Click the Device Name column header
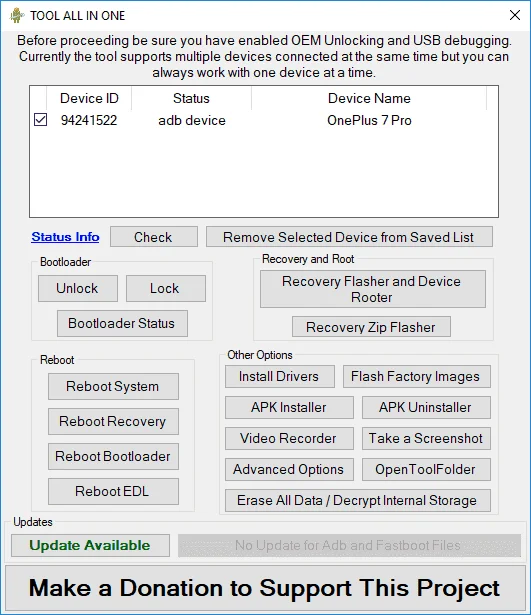 369,98
